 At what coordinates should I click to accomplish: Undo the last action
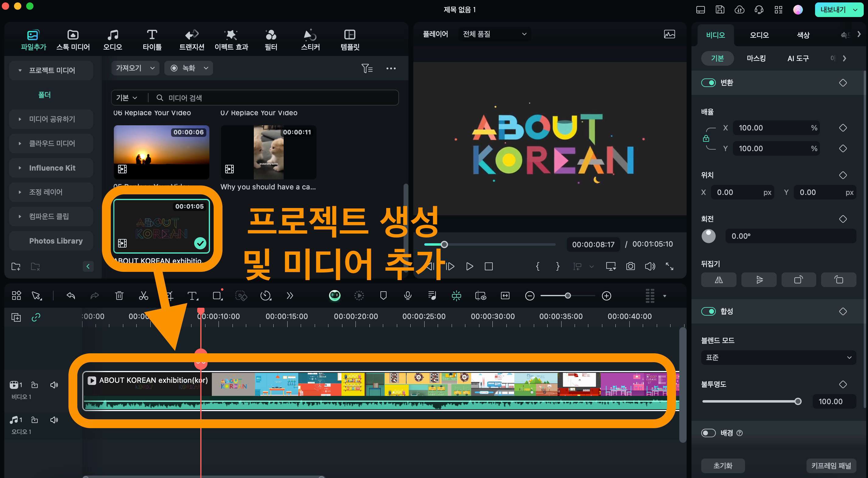pos(71,296)
